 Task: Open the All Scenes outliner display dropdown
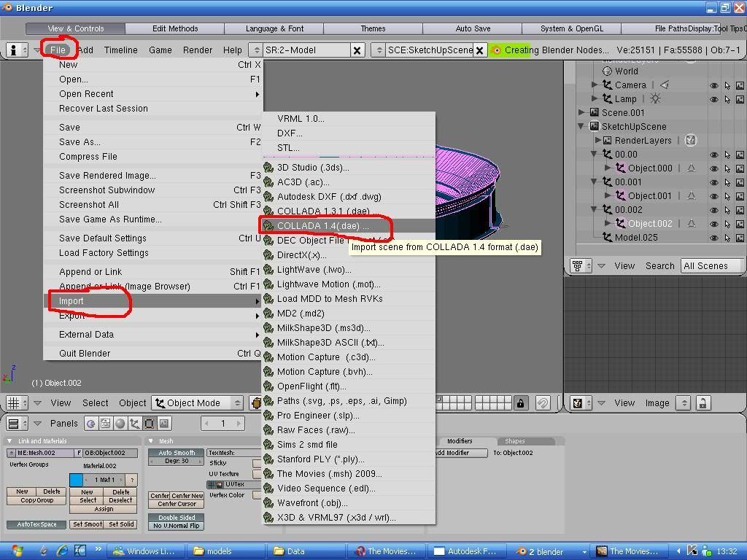click(x=712, y=265)
